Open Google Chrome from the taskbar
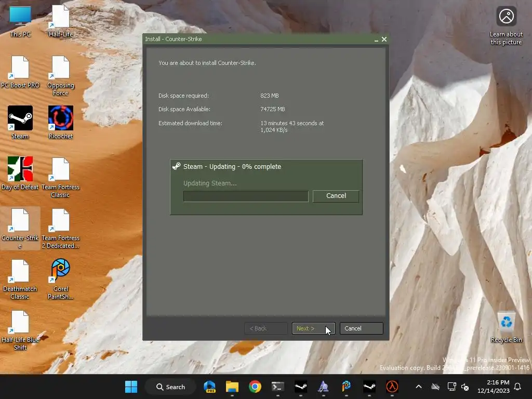 tap(255, 387)
